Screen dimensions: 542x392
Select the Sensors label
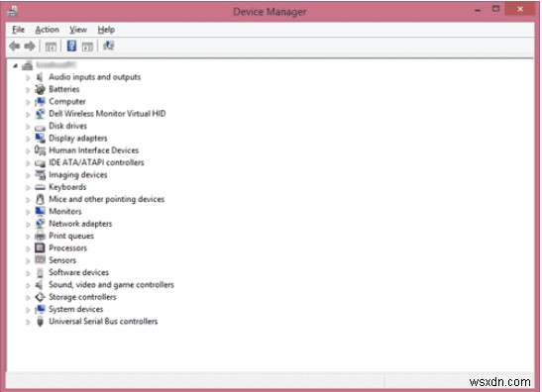[x=62, y=260]
